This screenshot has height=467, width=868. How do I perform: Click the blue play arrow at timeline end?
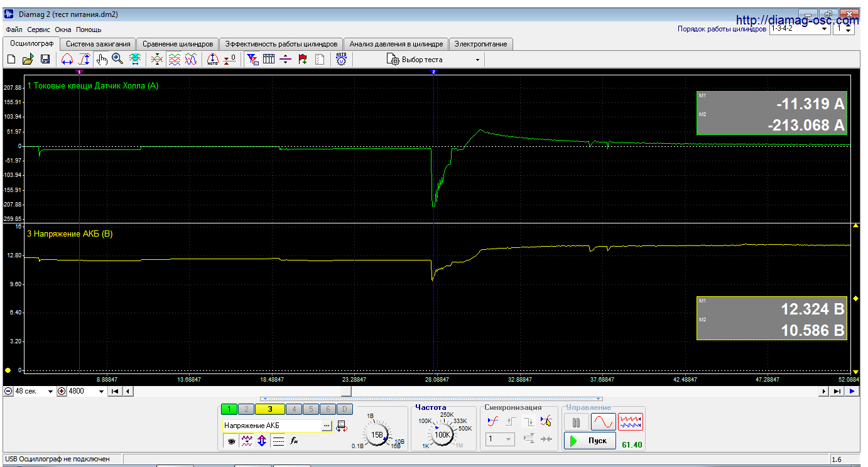pyautogui.click(x=852, y=391)
